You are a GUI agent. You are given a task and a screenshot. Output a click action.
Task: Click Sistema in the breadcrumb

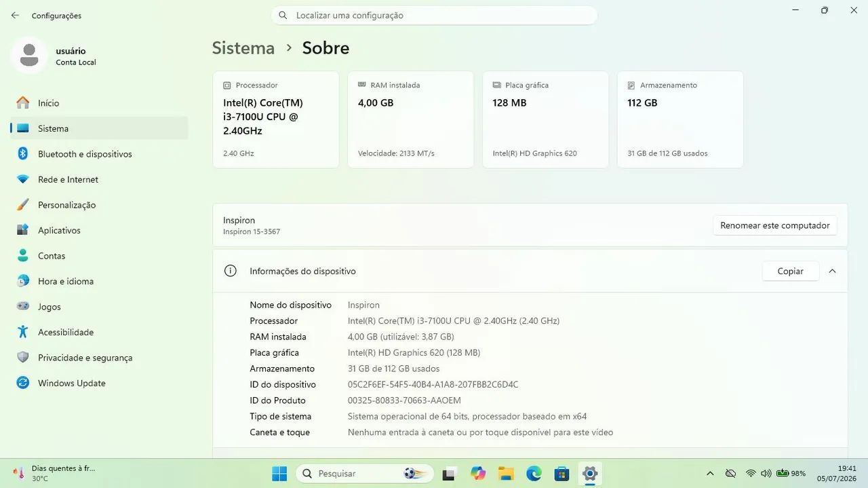pos(243,48)
